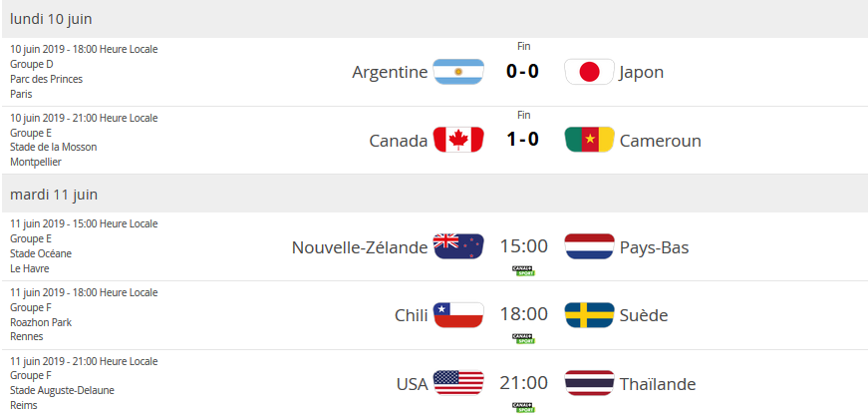This screenshot has height=417, width=868.
Task: Click the Netherlands flag icon
Action: tap(589, 246)
